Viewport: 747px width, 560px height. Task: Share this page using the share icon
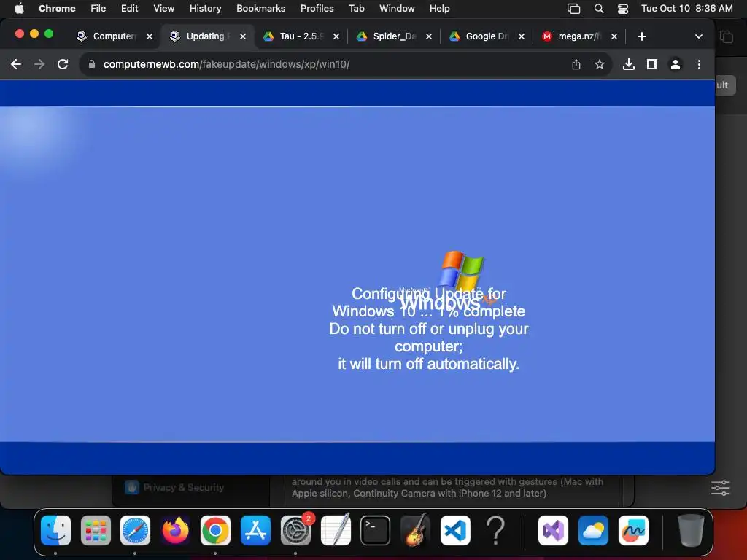click(x=576, y=64)
